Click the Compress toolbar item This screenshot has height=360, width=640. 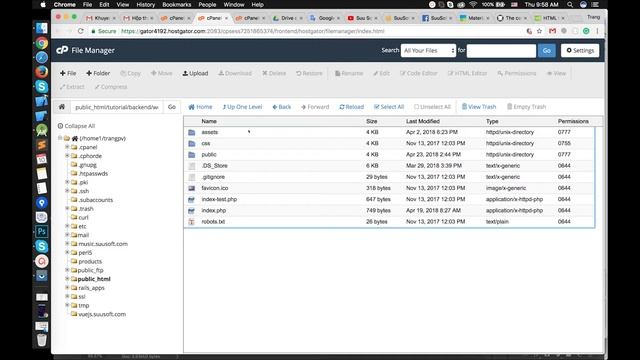pyautogui.click(x=111, y=87)
